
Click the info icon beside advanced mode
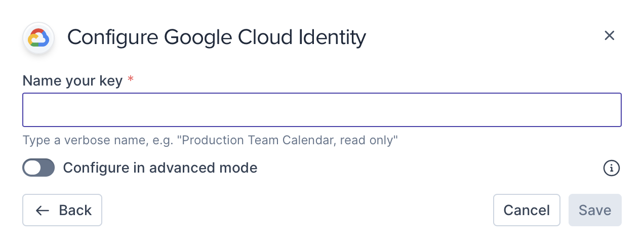[x=612, y=168]
